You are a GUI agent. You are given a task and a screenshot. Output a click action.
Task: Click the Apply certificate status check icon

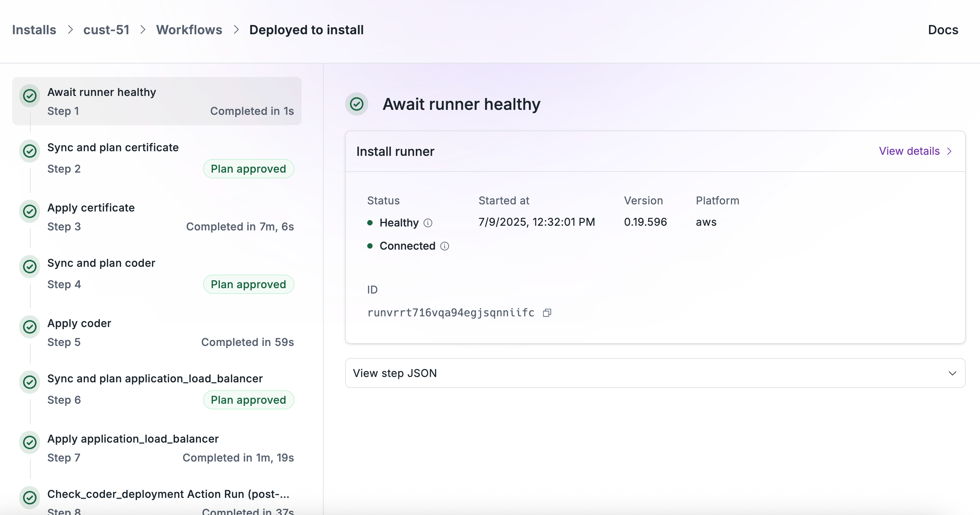click(30, 211)
